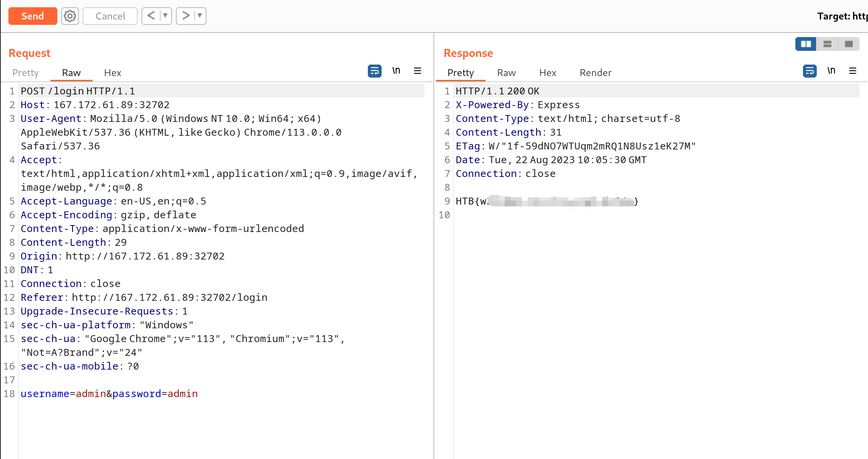
Task: Click the response 'Connection: close' header
Action: pyautogui.click(x=506, y=174)
